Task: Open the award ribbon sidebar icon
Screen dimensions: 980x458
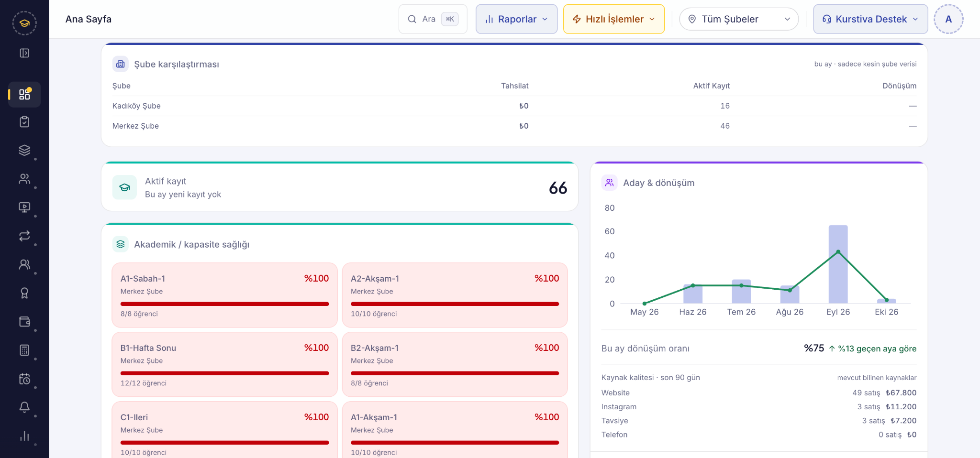Action: [x=24, y=293]
